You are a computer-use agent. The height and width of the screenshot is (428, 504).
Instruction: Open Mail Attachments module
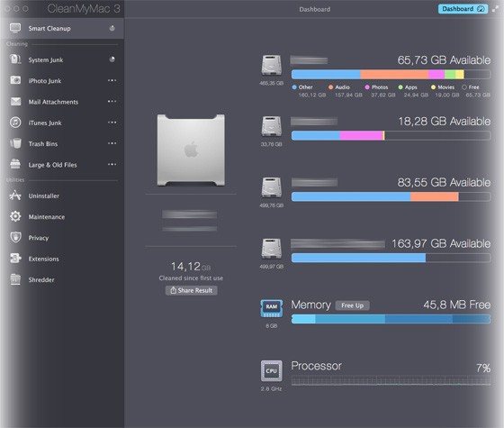coord(62,102)
